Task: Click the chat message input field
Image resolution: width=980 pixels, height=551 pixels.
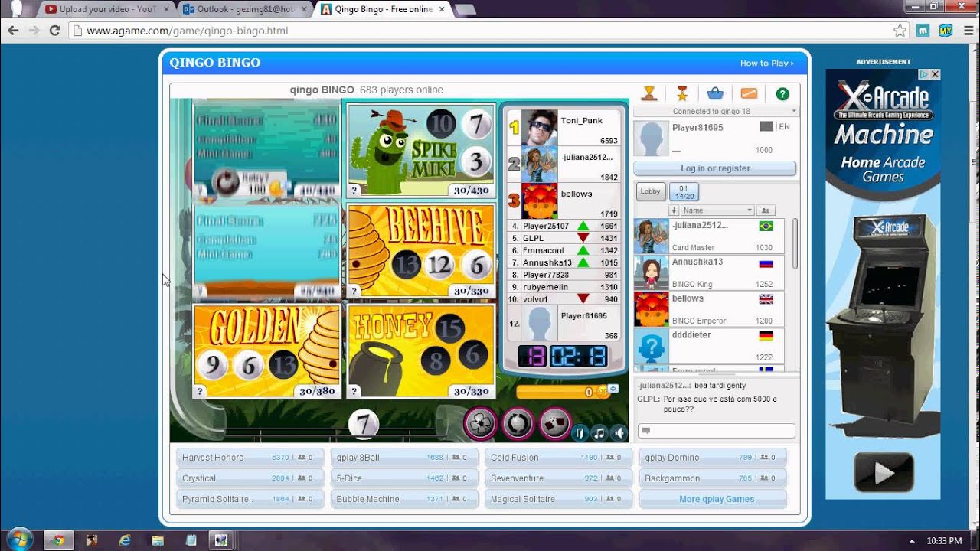Action: [x=716, y=431]
